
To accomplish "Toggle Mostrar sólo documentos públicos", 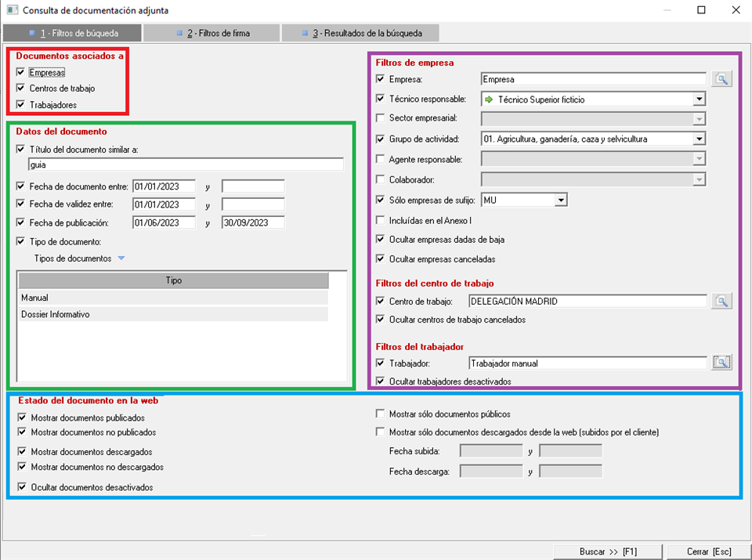I will [381, 414].
